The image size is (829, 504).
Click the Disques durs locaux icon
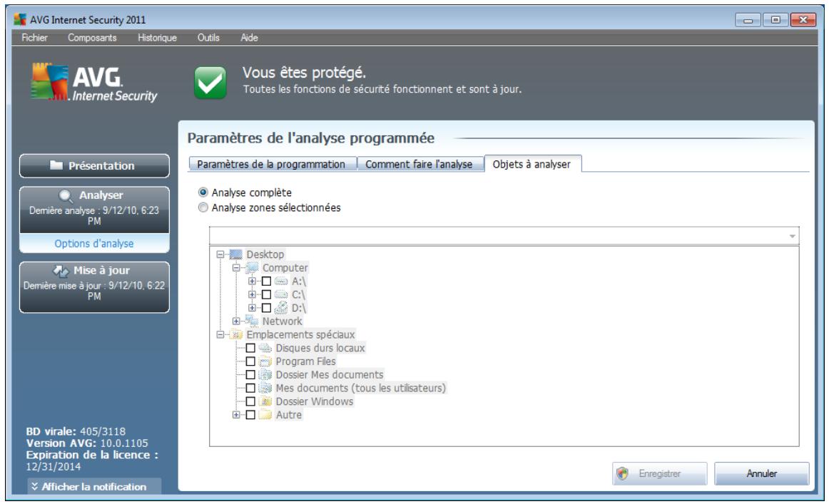(265, 348)
